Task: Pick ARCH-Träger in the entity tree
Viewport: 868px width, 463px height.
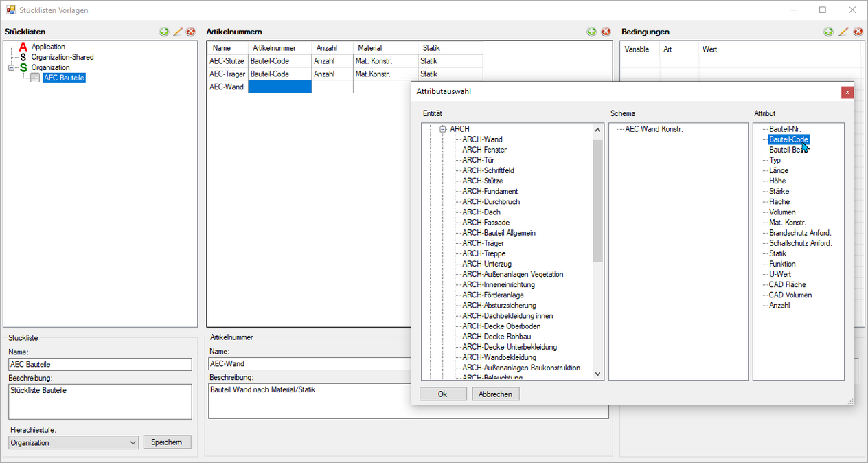Action: point(483,243)
